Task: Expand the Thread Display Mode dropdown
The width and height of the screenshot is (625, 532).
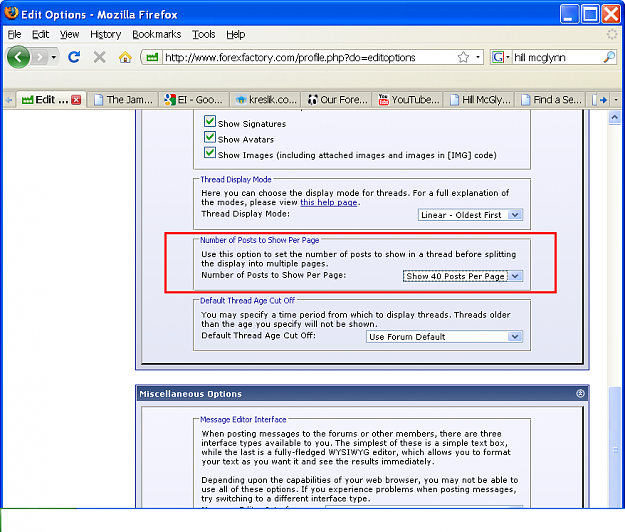Action: coord(470,215)
